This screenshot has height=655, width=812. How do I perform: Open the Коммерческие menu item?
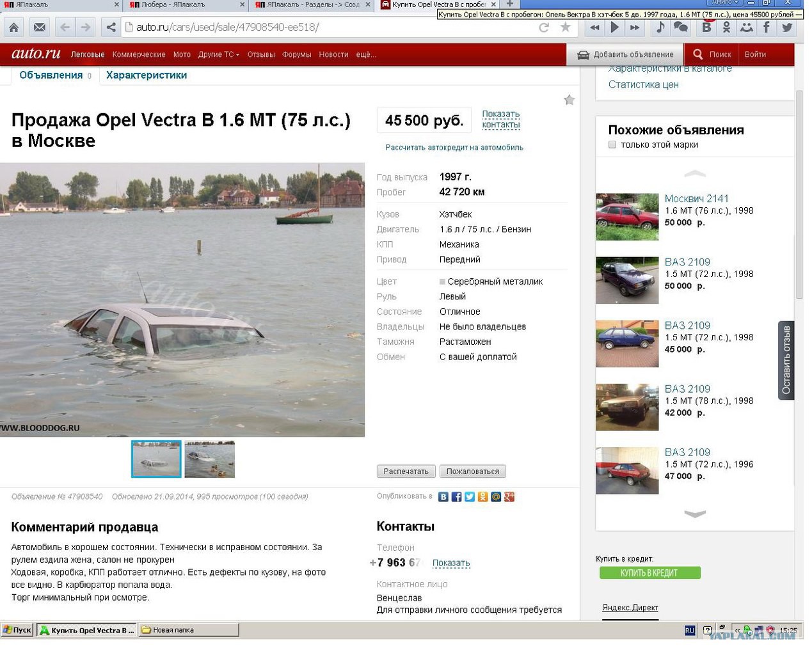tap(139, 55)
